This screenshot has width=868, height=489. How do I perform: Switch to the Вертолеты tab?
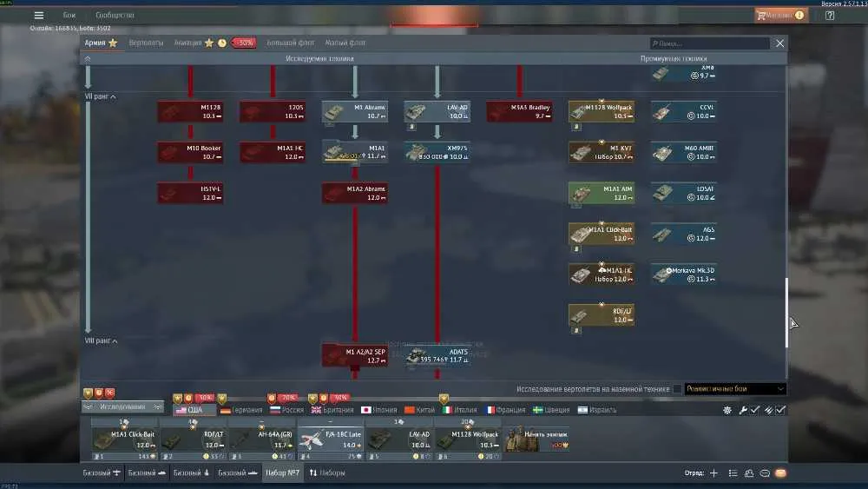pyautogui.click(x=146, y=43)
